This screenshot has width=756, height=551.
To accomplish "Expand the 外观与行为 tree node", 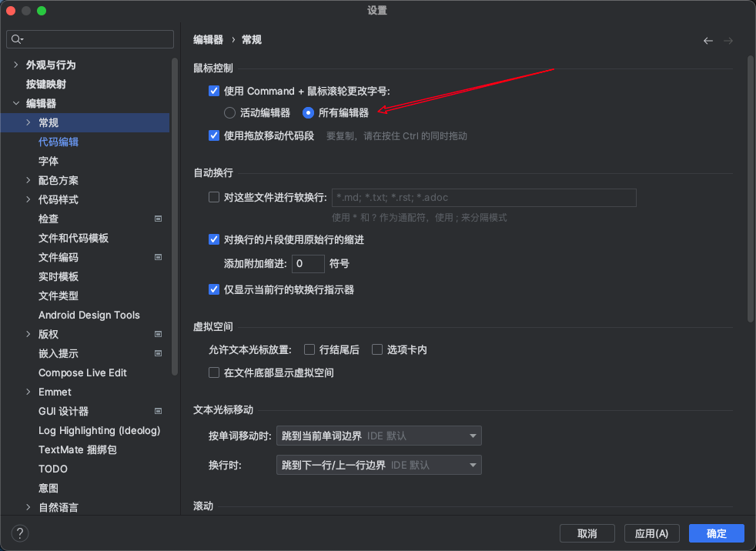I will coord(16,65).
